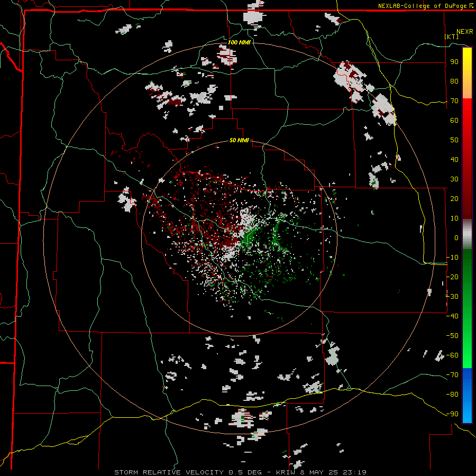Click the NEXR label above the scale

point(464,32)
